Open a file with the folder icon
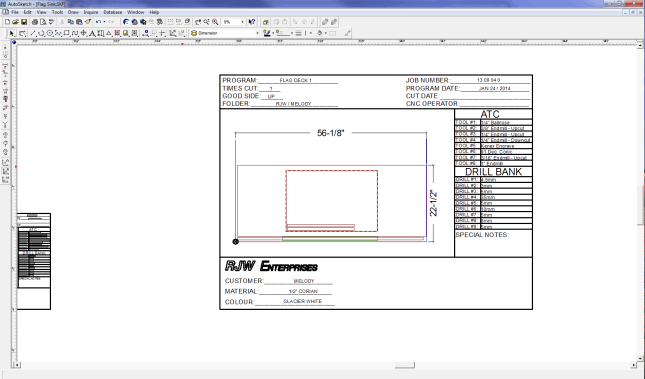 coord(15,22)
